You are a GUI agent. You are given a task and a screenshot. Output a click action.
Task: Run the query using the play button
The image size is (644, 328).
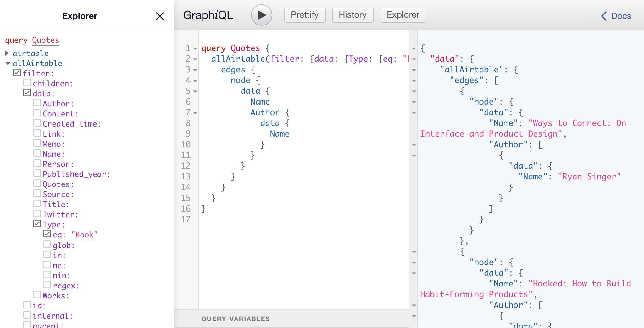[x=261, y=15]
